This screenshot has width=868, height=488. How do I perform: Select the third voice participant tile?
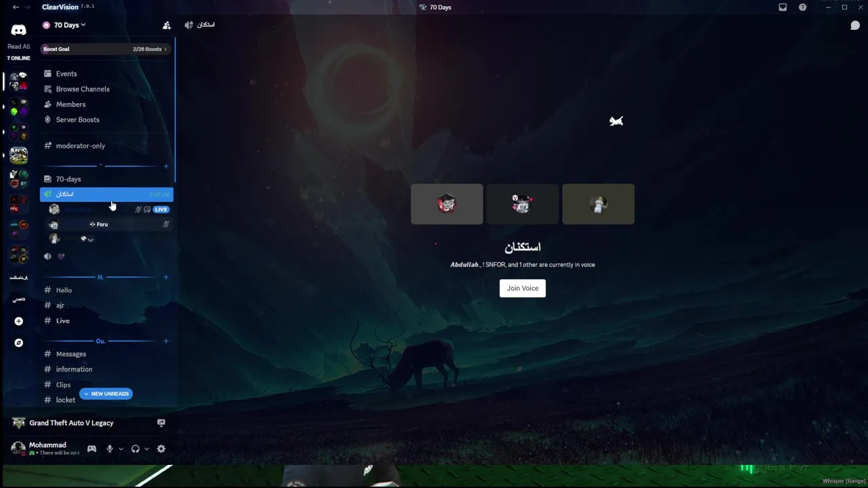(598, 204)
